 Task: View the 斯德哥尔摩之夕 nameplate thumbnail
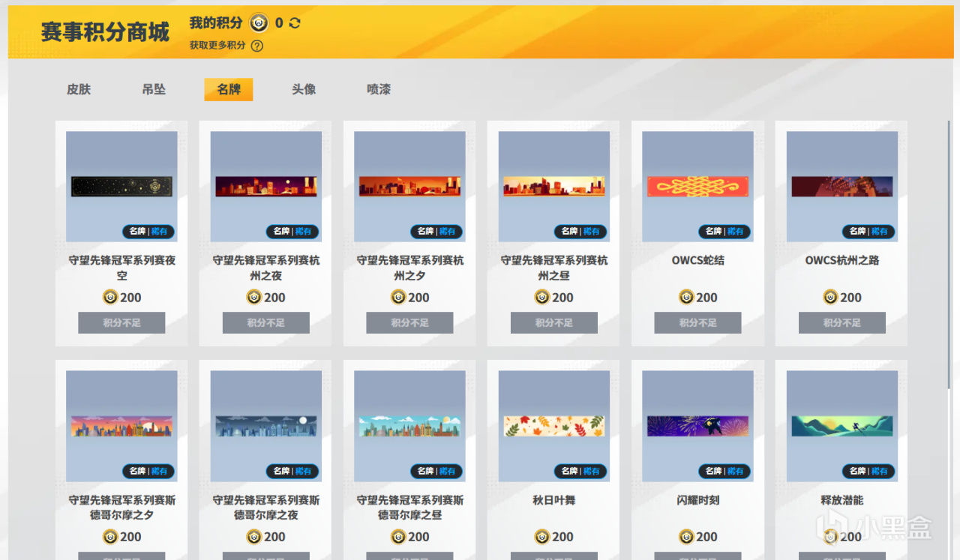[121, 426]
